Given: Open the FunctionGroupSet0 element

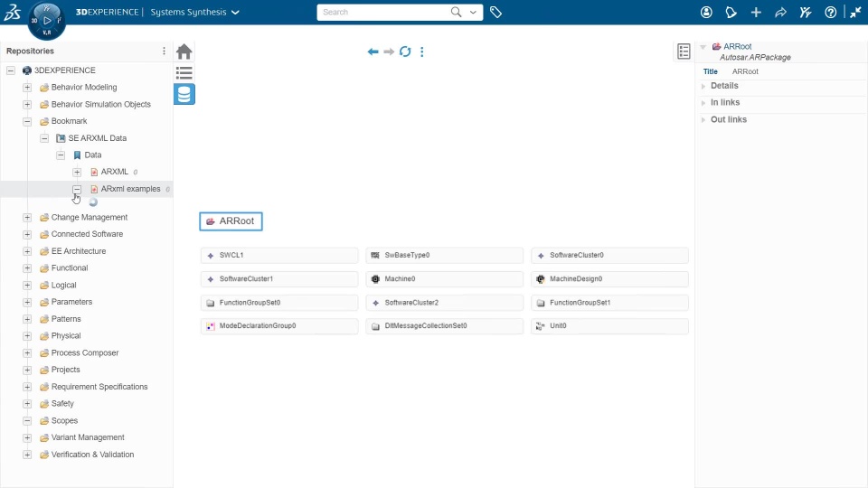Looking at the screenshot, I should (x=279, y=303).
